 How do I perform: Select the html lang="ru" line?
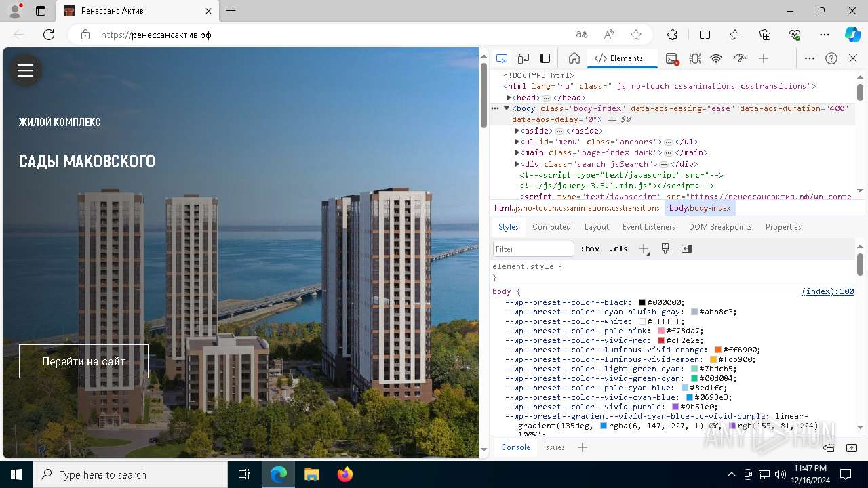point(659,86)
